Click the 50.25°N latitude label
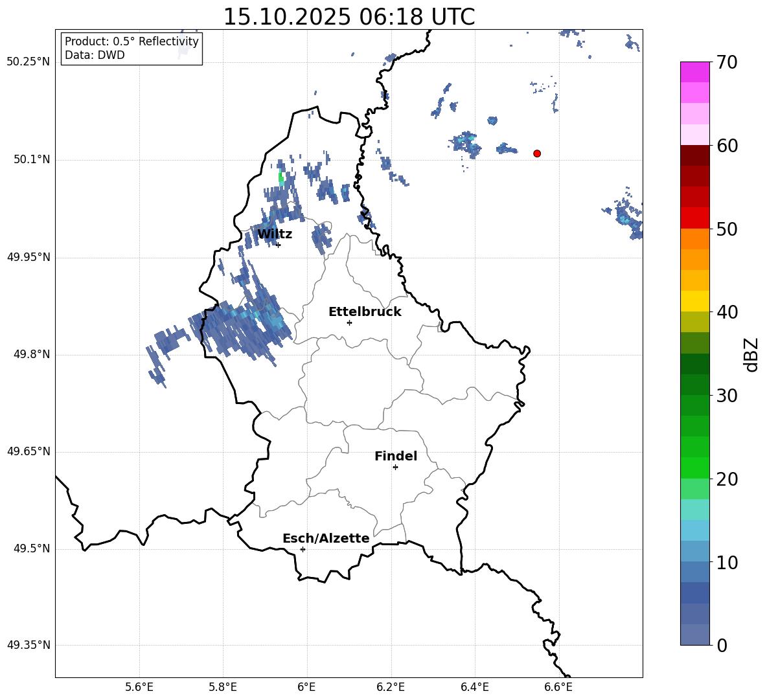Image resolution: width=767 pixels, height=700 pixels. [29, 62]
